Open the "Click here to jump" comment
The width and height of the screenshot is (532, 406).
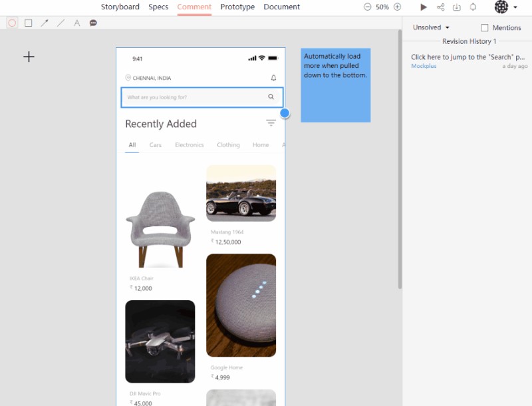tap(467, 57)
